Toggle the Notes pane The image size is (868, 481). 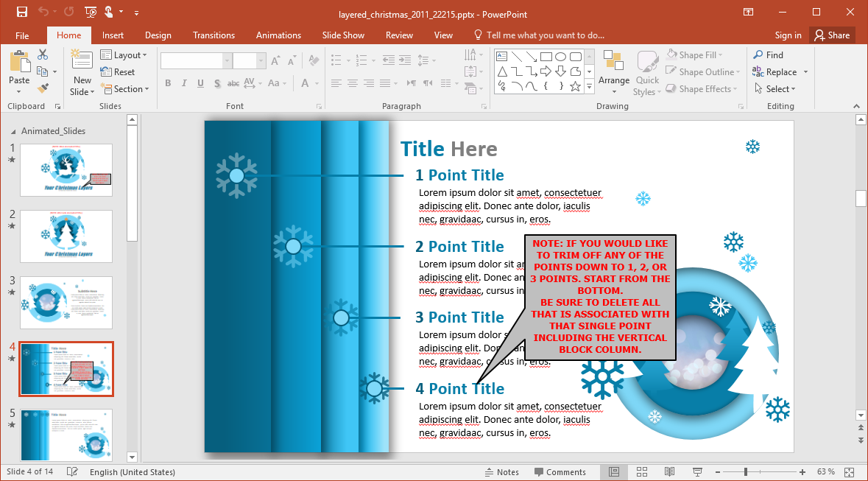(x=501, y=472)
